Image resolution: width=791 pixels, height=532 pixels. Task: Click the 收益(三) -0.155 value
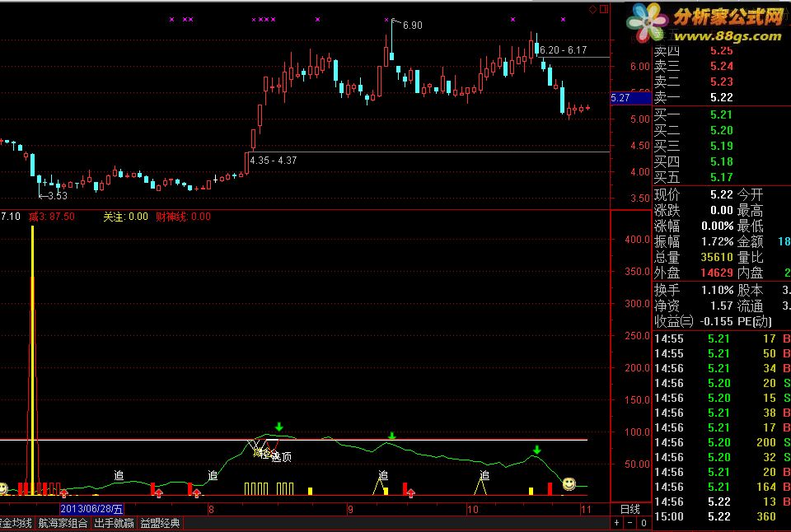(716, 321)
